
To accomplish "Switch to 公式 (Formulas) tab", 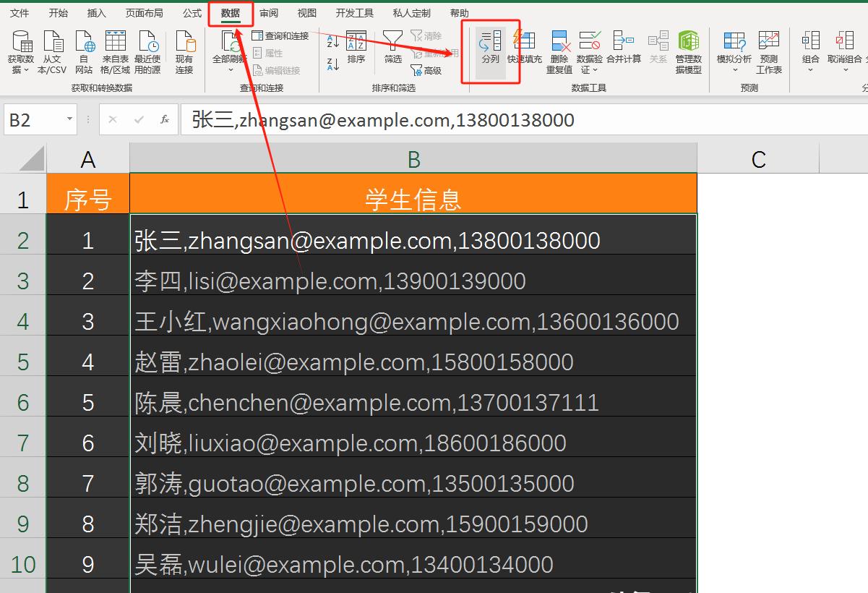I will (192, 13).
